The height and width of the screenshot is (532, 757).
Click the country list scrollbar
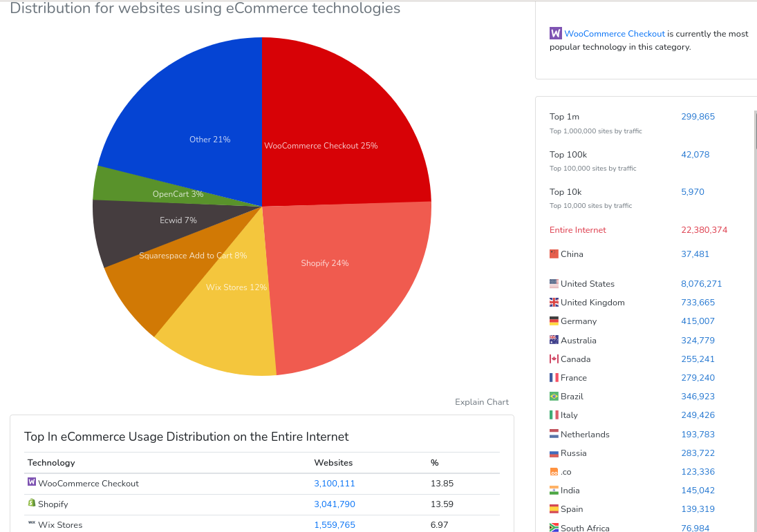[x=755, y=131]
